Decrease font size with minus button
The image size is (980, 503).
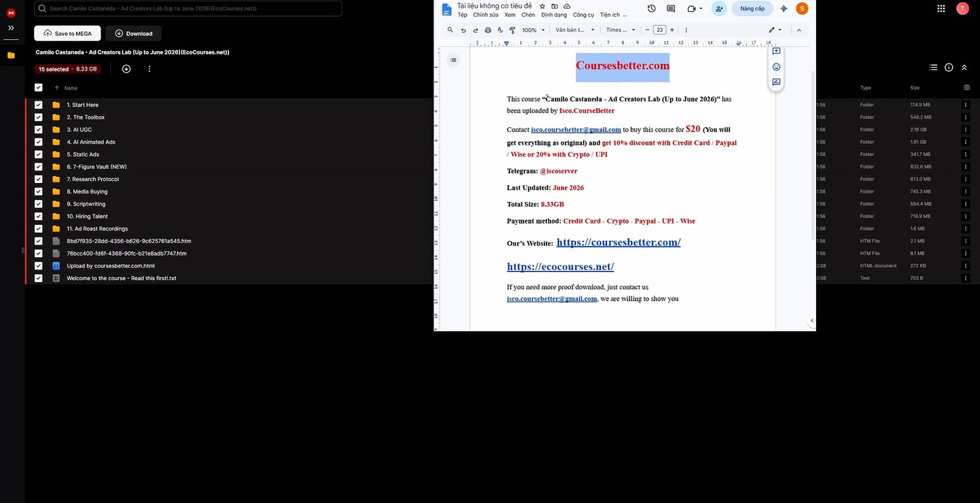[x=647, y=30]
